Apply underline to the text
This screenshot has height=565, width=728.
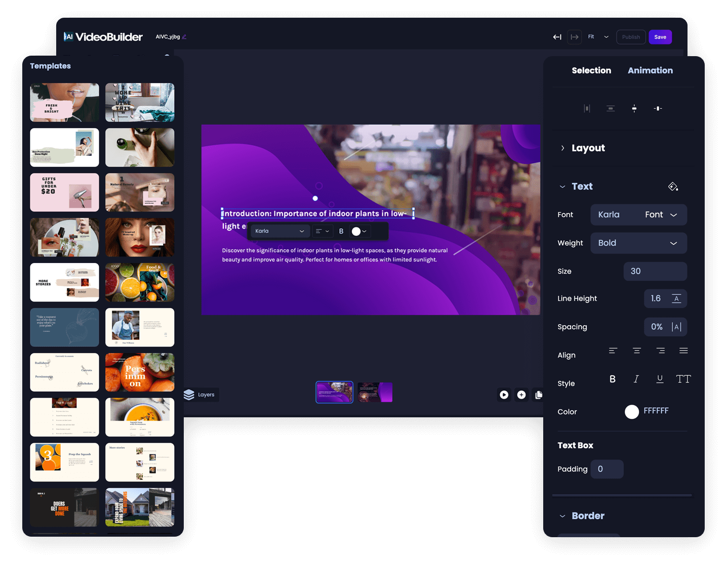660,379
